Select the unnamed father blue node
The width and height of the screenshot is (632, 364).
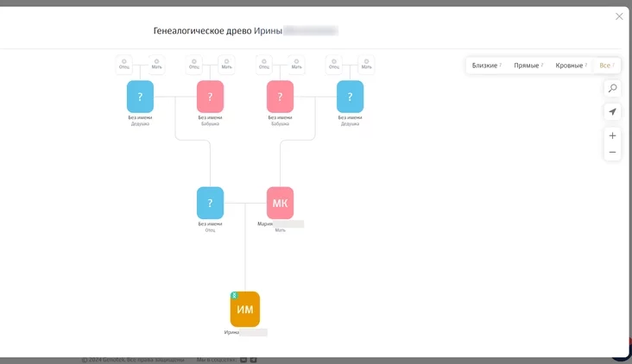click(210, 203)
